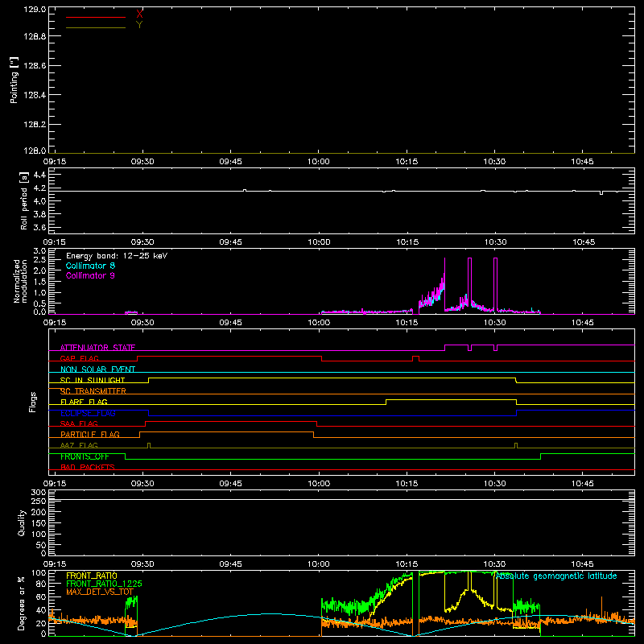Click 10:45 time label under Roll period plot
The height and width of the screenshot is (644, 644).
click(583, 242)
